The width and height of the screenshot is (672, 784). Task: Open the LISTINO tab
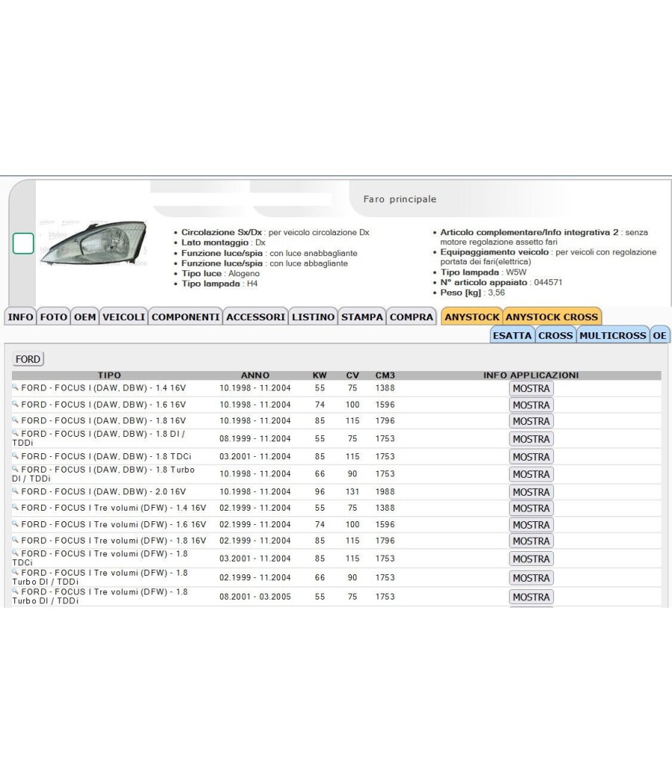tap(314, 317)
